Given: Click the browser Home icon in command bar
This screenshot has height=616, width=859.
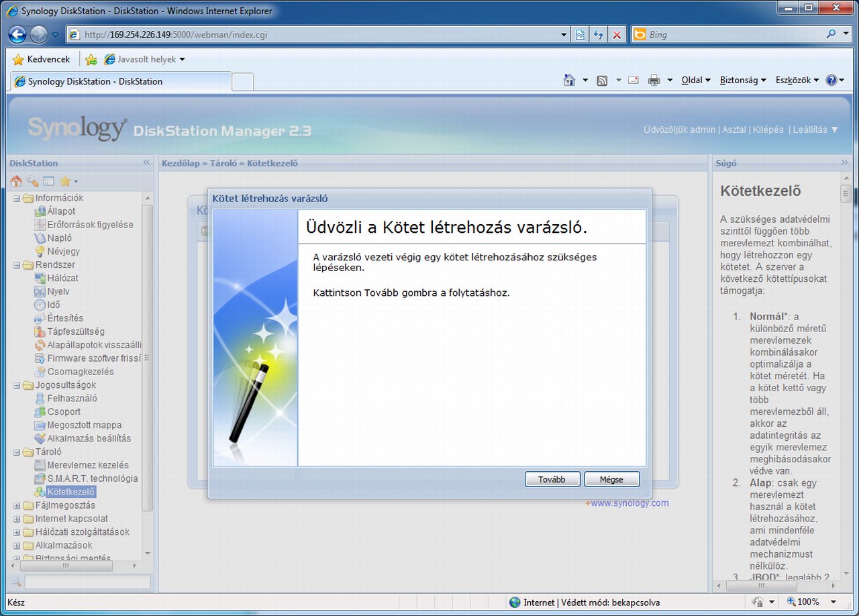Looking at the screenshot, I should 569,81.
